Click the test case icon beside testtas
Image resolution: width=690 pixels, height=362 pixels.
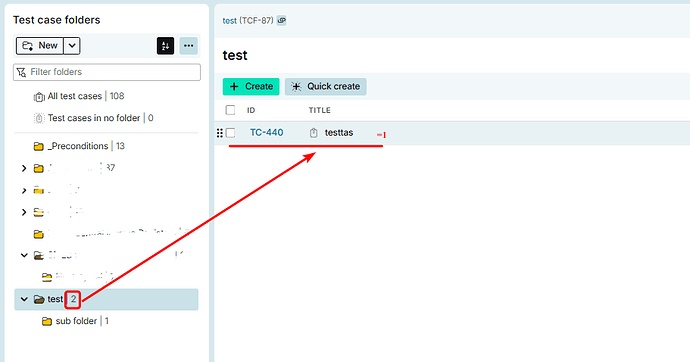pos(313,133)
